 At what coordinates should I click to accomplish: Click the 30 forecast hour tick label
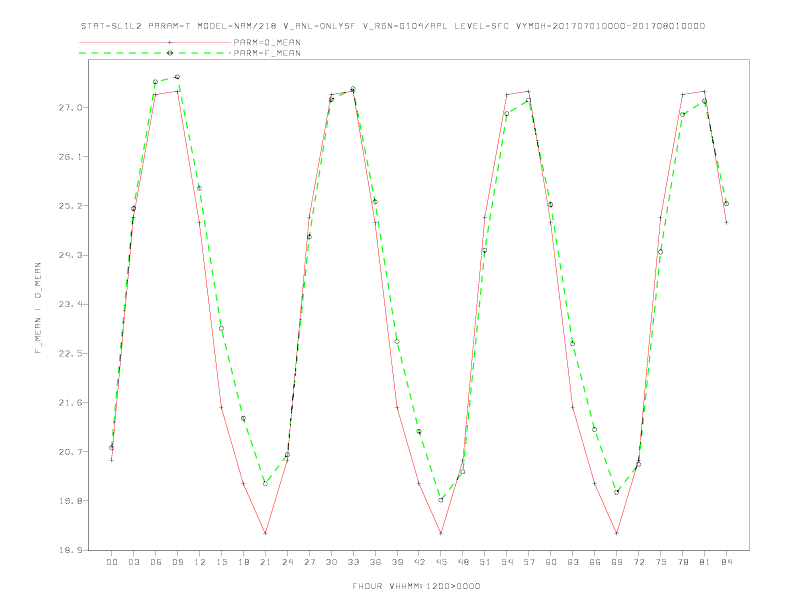(x=331, y=562)
